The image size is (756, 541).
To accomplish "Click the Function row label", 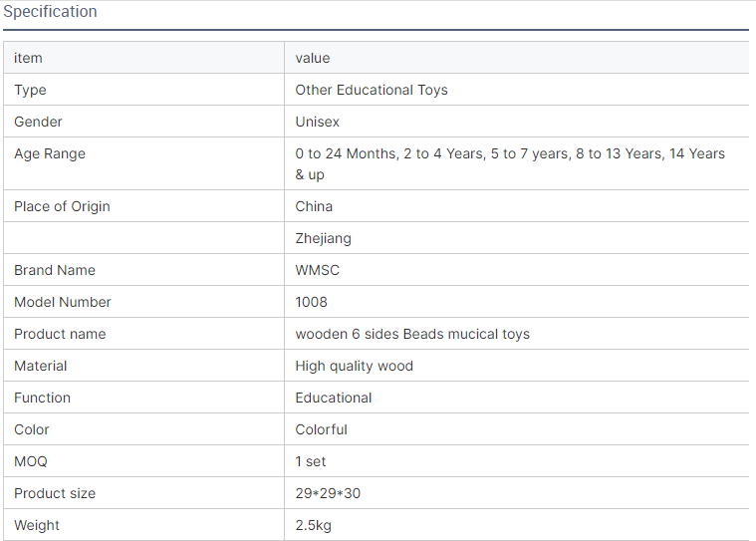I will (x=42, y=398).
